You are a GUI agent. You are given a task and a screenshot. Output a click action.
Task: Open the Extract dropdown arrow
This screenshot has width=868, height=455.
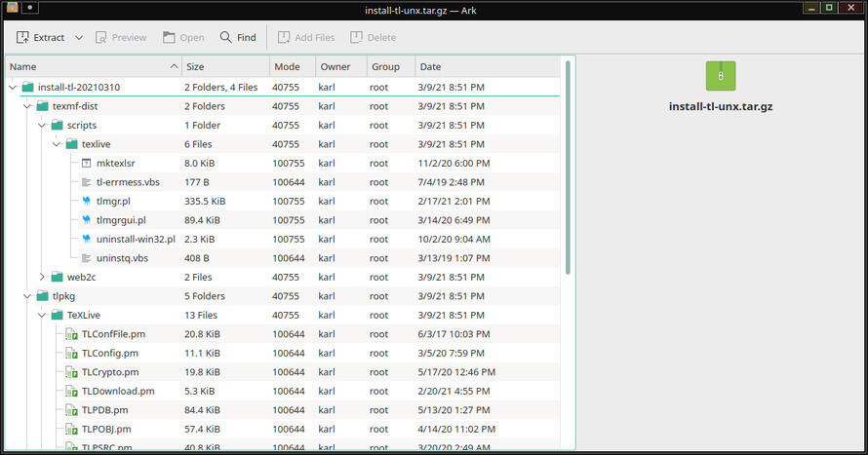tap(79, 38)
